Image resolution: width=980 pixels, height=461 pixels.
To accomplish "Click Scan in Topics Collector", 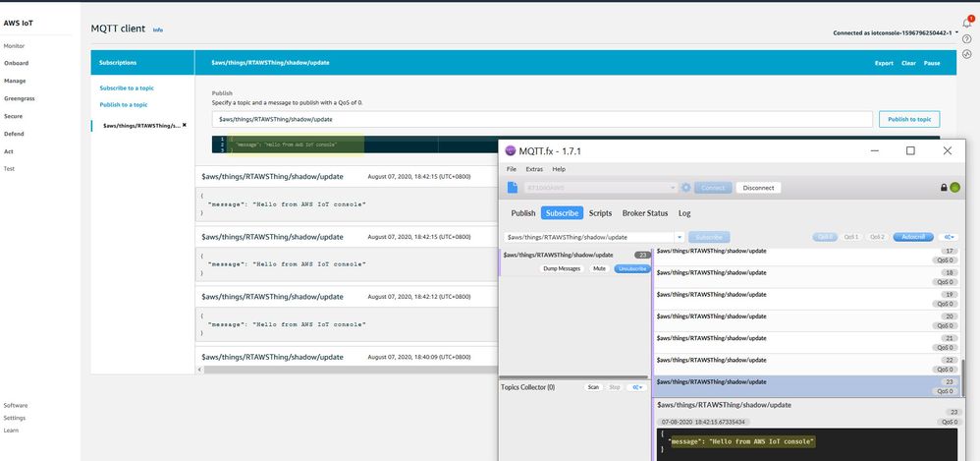I will pyautogui.click(x=593, y=387).
